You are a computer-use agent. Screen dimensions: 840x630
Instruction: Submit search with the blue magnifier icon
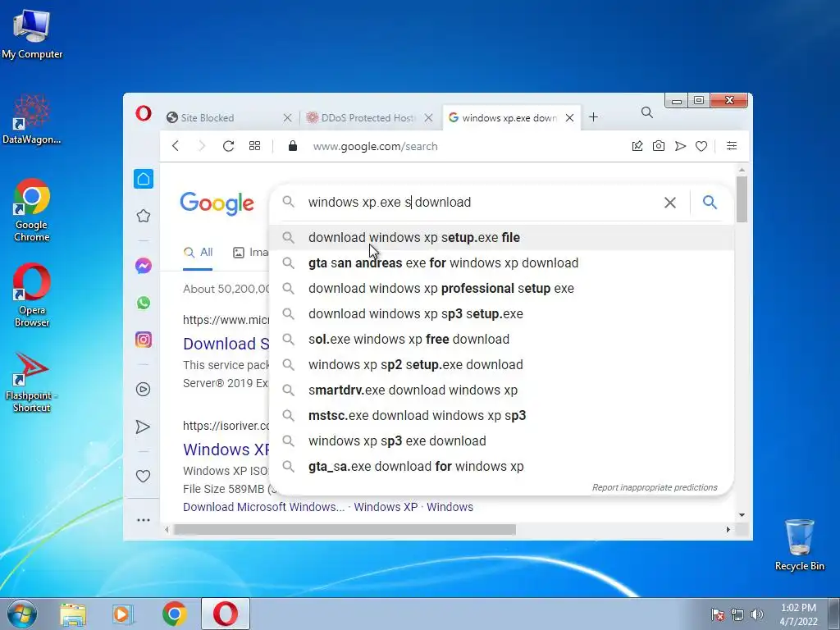pos(710,202)
